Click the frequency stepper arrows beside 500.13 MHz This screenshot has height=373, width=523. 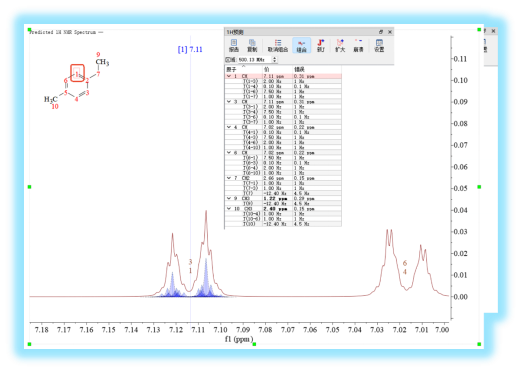pyautogui.click(x=275, y=60)
